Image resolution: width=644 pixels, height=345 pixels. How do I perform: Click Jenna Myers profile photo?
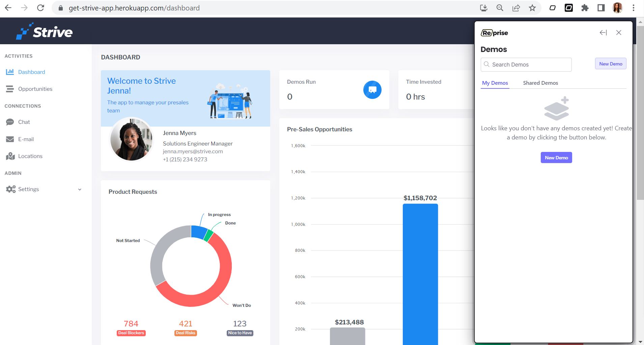click(x=131, y=139)
